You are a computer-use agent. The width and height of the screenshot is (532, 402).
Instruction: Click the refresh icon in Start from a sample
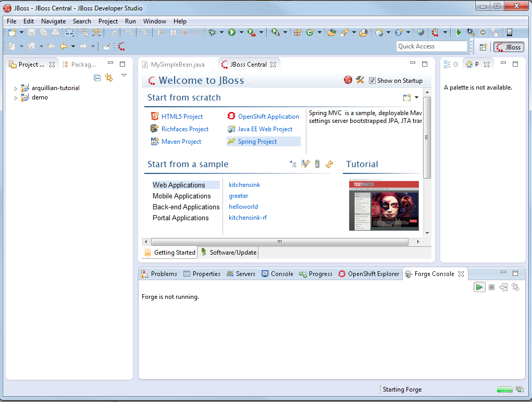pos(329,165)
